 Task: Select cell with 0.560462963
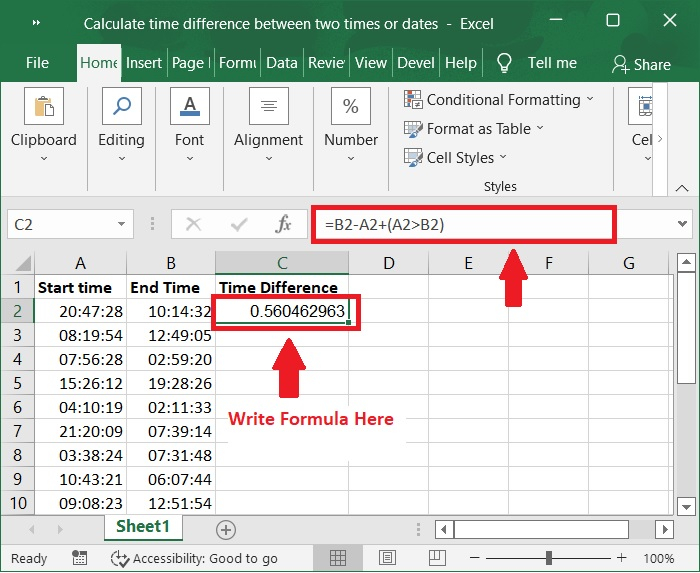282,311
